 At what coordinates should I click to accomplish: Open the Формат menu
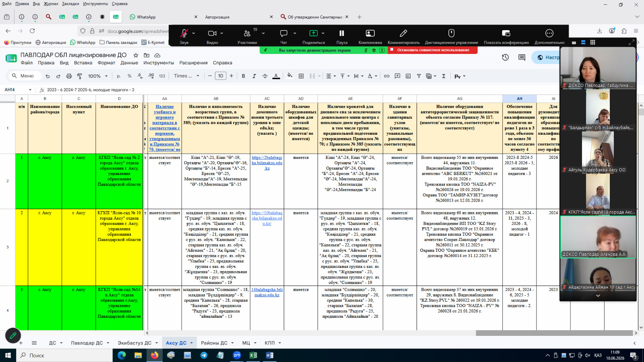click(x=106, y=63)
